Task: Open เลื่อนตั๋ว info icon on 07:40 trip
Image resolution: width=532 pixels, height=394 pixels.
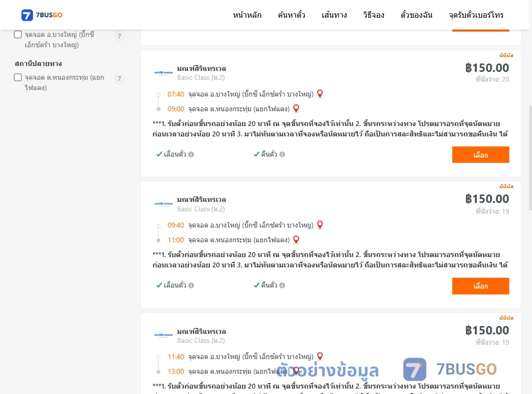Action: (191, 155)
